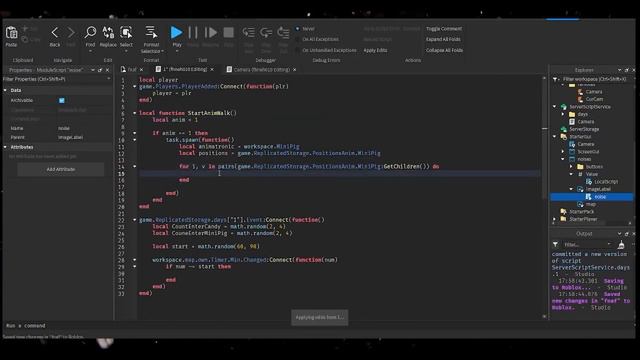This screenshot has height=360, width=640.
Task: Expand the StarterPlayer node in Explorer
Action: [555, 219]
